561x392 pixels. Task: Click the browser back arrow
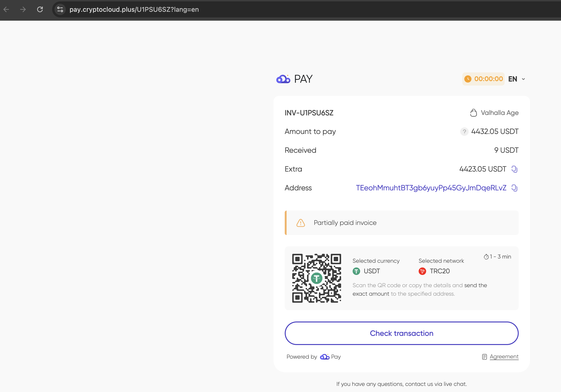[x=6, y=10]
